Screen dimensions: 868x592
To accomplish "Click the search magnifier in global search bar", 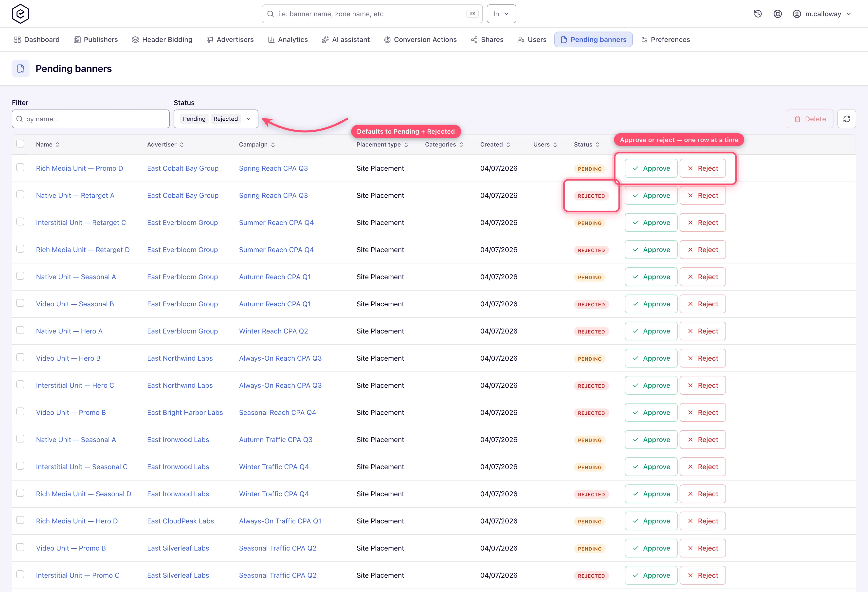I will coord(271,14).
